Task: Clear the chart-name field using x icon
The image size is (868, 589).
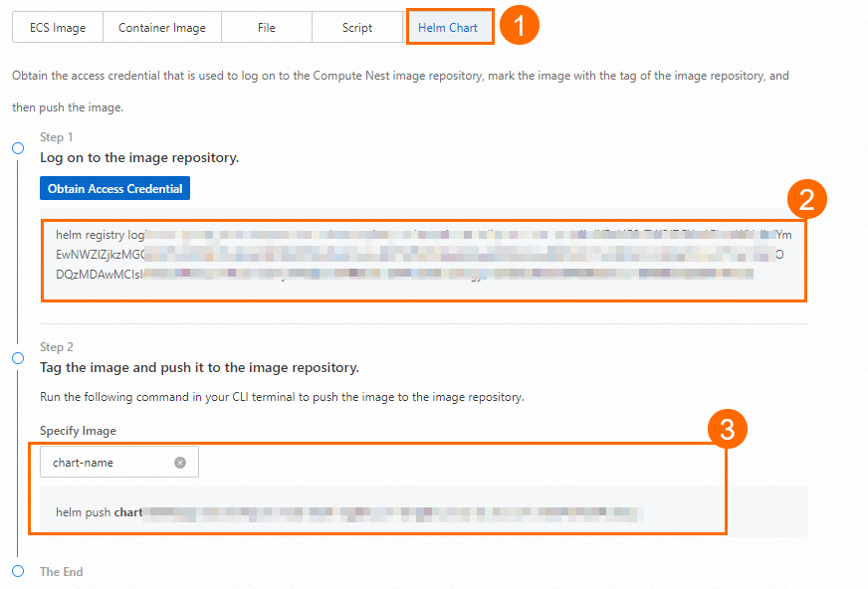Action: point(180,463)
